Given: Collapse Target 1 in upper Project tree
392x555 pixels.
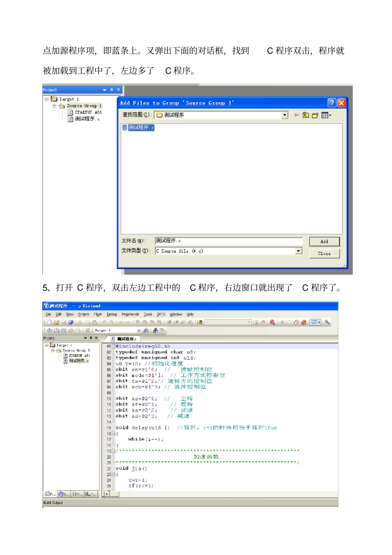Looking at the screenshot, I should (x=47, y=99).
